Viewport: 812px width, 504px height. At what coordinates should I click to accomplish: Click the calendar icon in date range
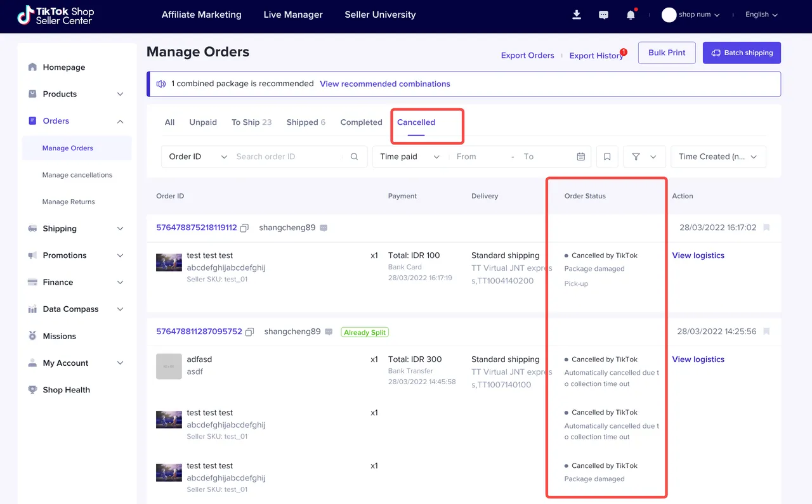[x=580, y=157]
